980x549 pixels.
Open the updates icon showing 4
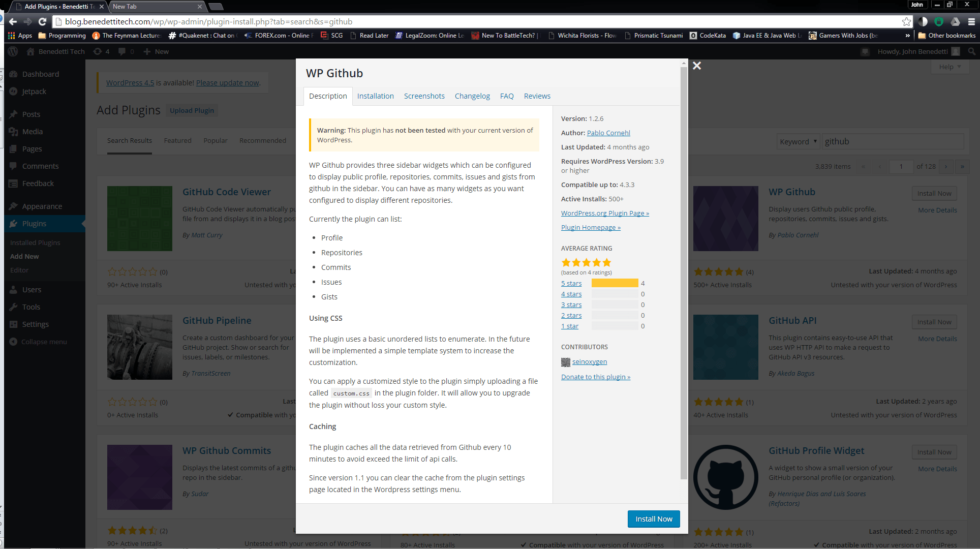coord(101,51)
